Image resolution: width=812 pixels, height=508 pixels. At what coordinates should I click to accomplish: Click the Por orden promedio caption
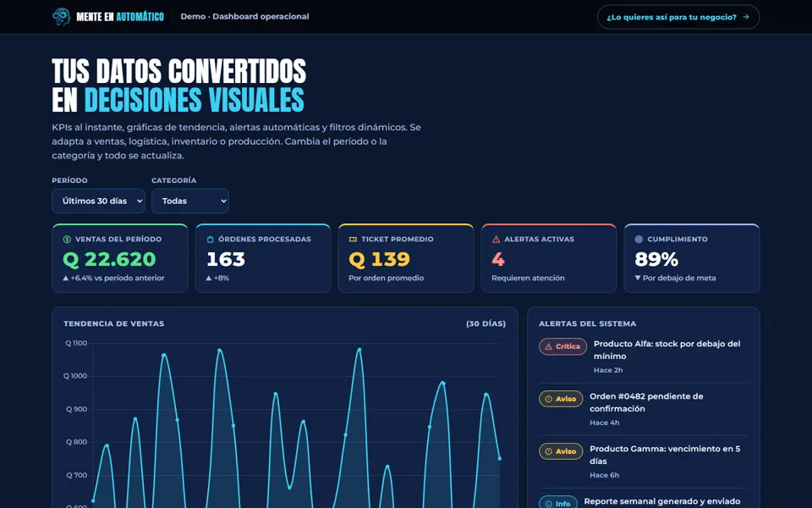387,278
